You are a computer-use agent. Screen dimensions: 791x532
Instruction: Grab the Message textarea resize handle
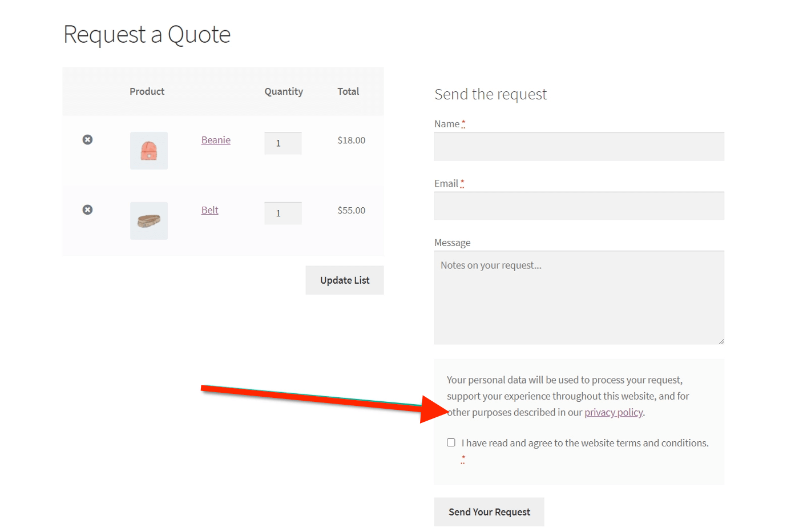[x=721, y=341]
